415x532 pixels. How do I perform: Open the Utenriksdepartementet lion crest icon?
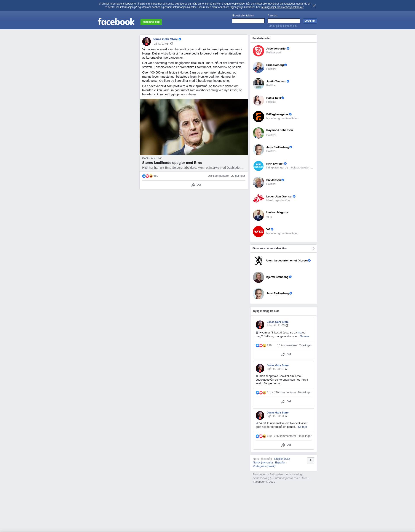point(258,261)
